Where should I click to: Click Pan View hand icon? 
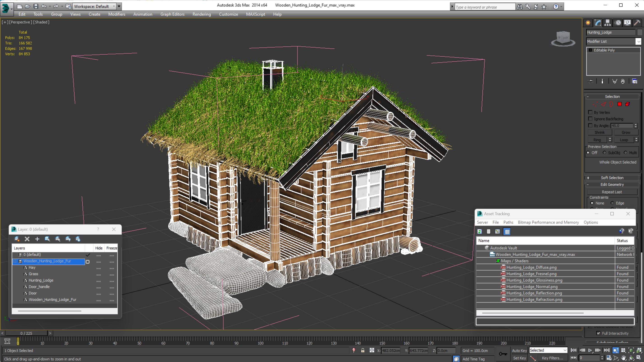[623, 358]
